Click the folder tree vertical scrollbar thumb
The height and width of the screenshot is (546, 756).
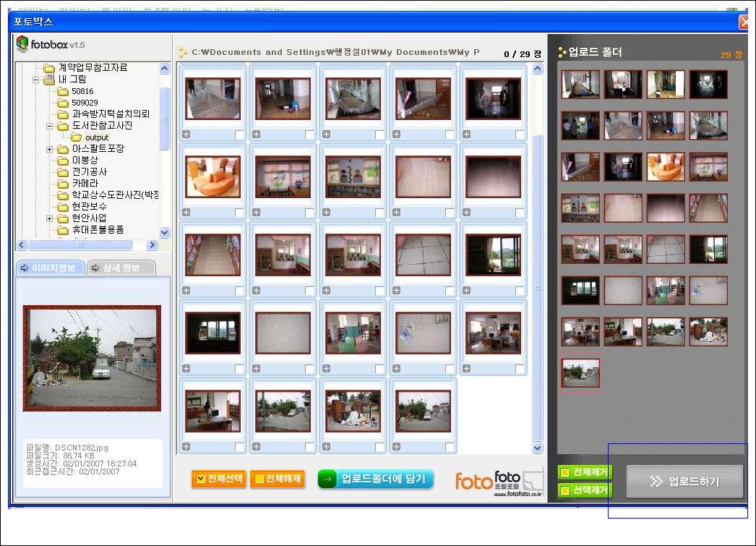(164, 118)
